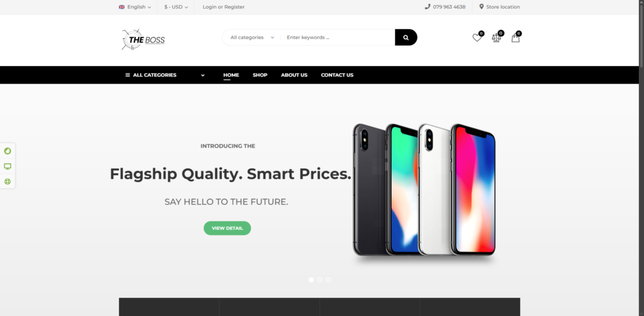The image size is (644, 316).
Task: Click the Enter keywords search field
Action: pos(338,37)
